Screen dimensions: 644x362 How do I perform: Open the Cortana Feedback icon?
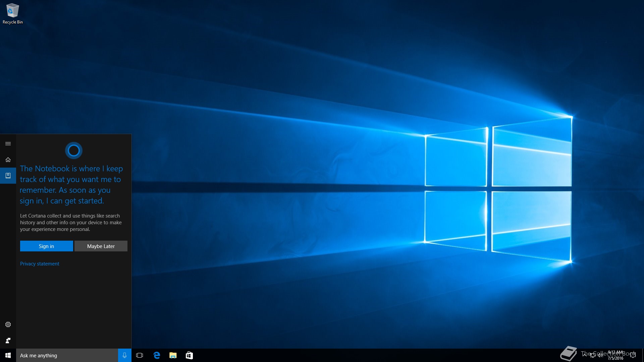tap(8, 341)
